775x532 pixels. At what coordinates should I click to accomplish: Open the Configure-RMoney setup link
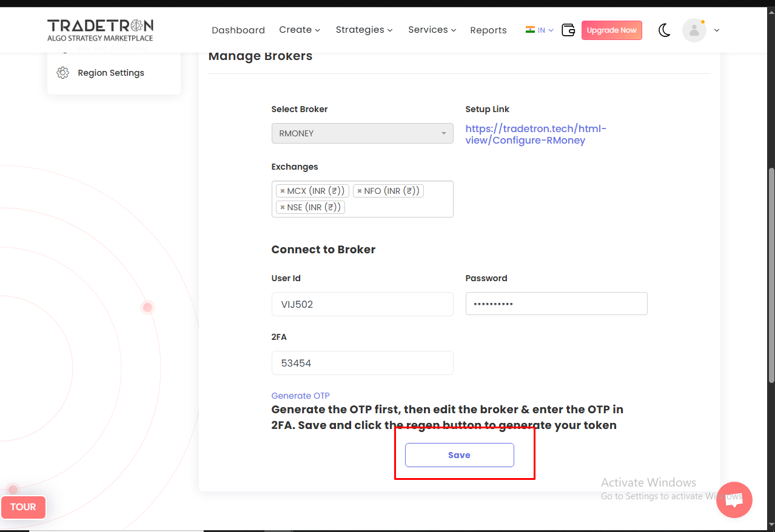[536, 135]
